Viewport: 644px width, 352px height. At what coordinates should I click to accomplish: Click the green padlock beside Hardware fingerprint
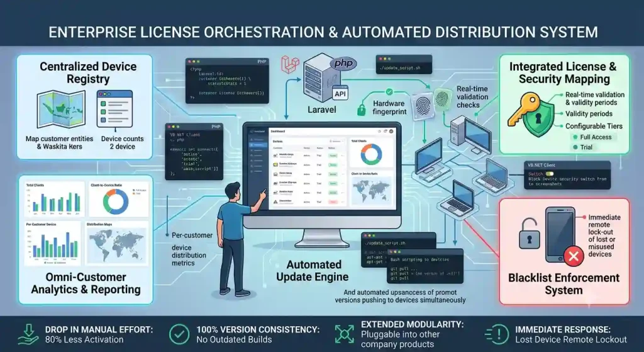coord(362,110)
